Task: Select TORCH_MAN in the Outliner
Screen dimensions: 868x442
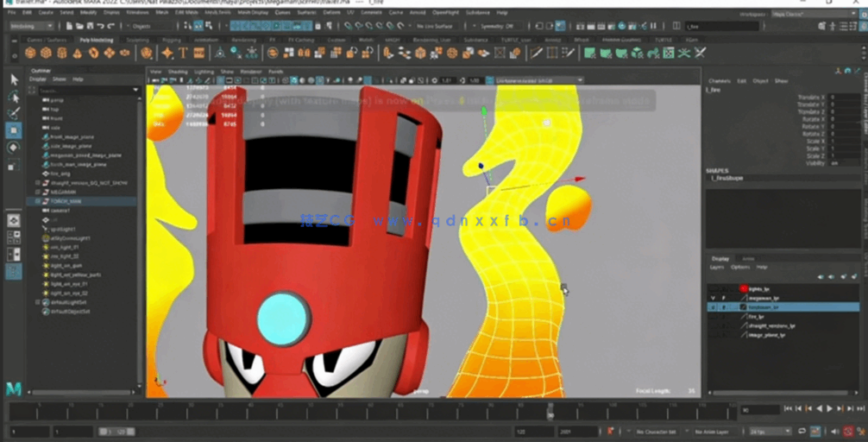Action: click(x=66, y=201)
